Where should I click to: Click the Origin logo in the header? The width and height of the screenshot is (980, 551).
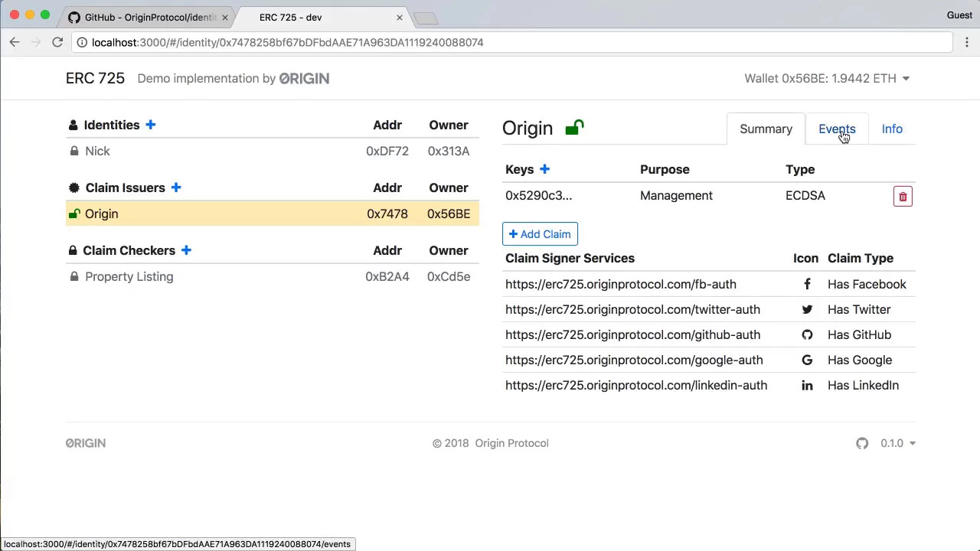304,78
